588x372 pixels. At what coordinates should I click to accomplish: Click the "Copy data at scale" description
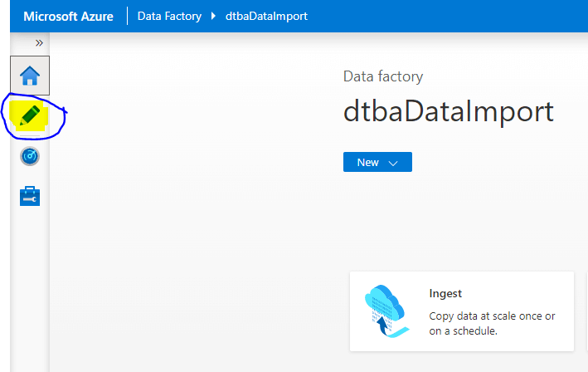[492, 323]
